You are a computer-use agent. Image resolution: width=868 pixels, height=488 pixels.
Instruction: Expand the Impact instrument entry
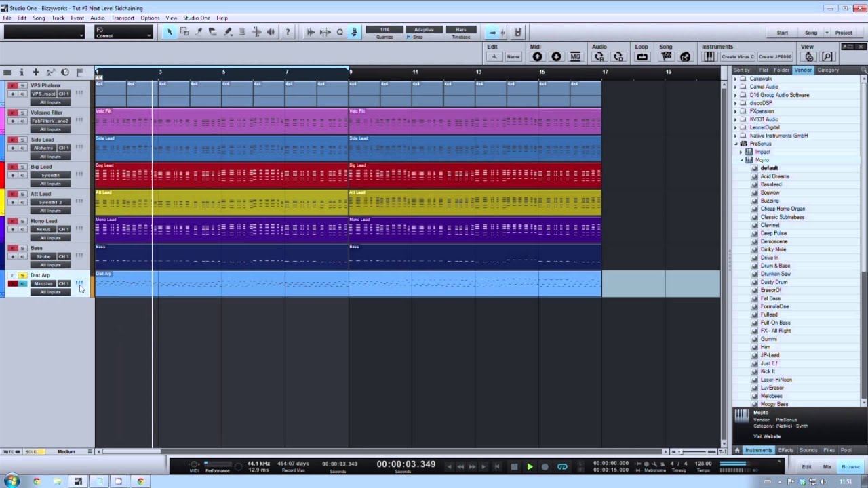coord(741,152)
